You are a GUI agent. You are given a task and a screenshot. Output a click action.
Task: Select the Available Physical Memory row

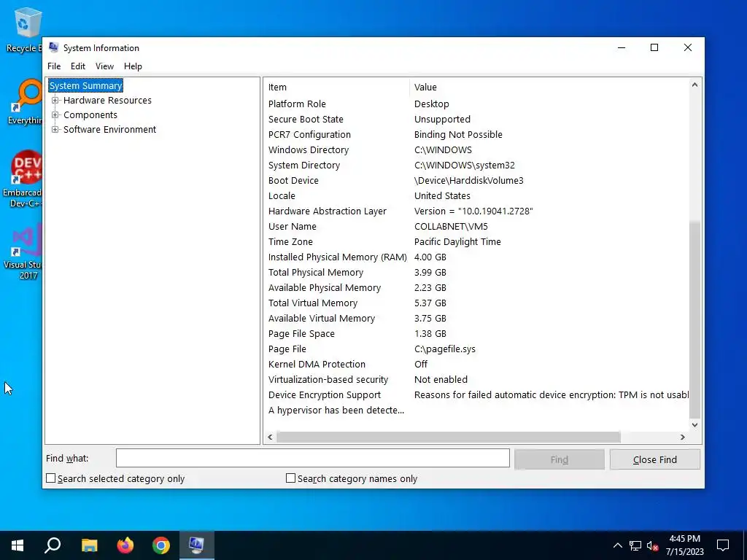(476, 287)
